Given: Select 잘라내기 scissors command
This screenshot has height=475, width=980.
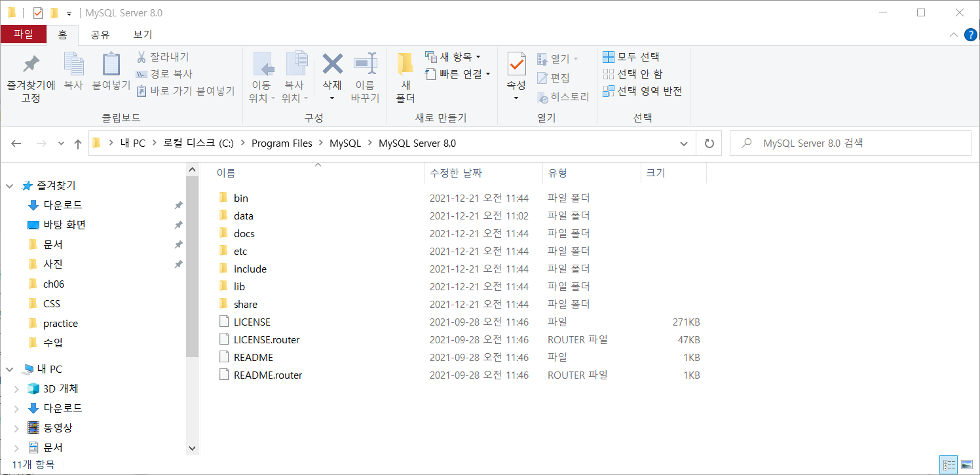Looking at the screenshot, I should 163,57.
